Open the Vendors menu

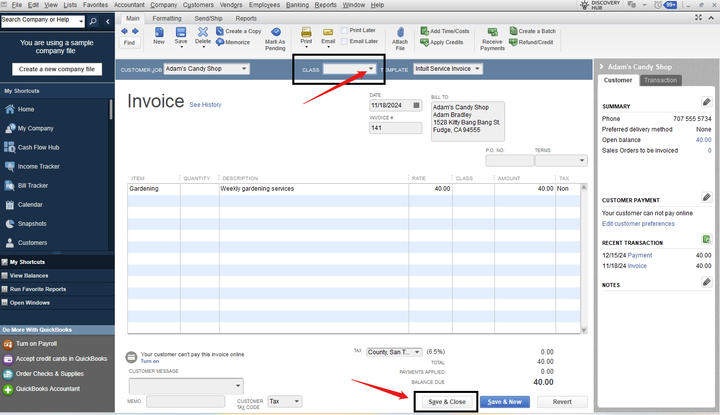point(231,5)
